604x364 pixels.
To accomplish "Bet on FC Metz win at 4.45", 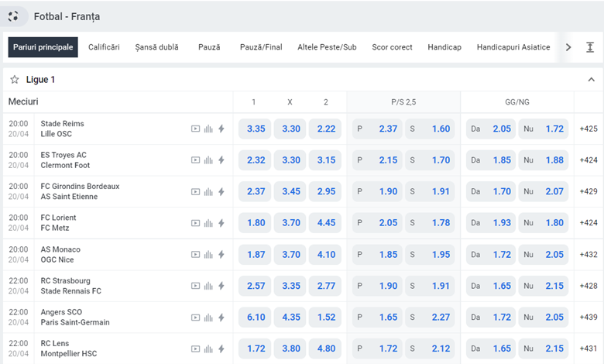I will (x=325, y=223).
